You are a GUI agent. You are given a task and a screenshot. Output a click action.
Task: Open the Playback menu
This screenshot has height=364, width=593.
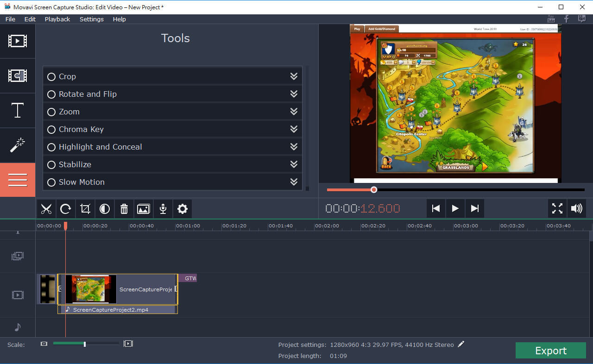(57, 19)
